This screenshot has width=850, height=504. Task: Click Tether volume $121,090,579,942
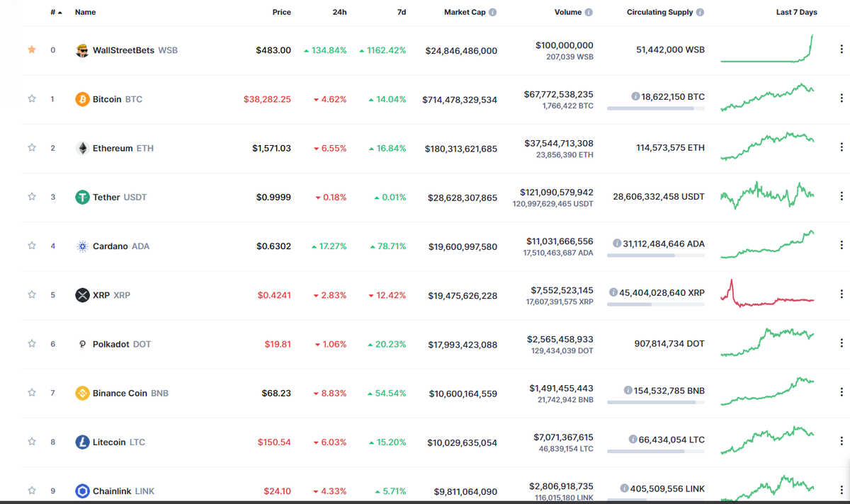click(556, 192)
